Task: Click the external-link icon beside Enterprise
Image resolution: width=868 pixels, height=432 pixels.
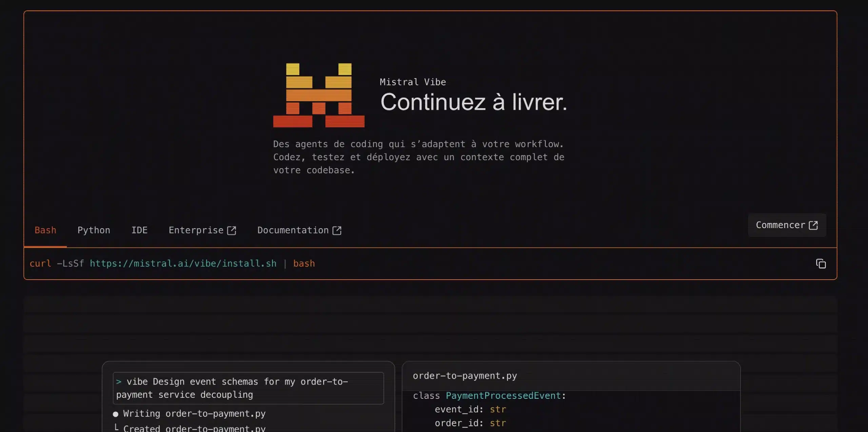Action: click(232, 230)
